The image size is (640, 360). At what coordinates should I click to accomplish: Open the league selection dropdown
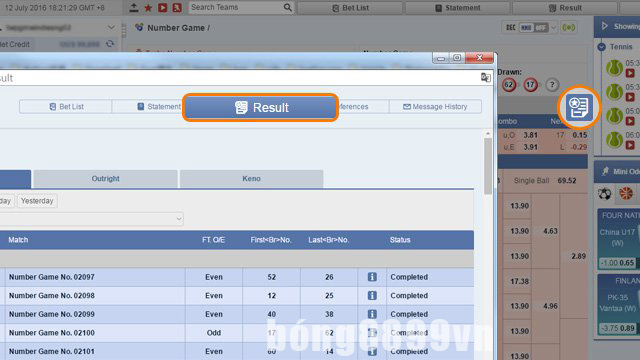(x=91, y=219)
